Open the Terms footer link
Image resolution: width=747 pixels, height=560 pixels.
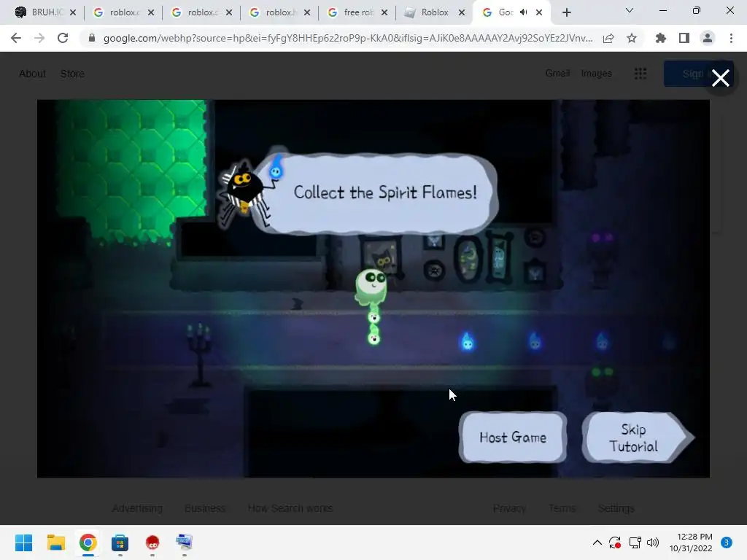coord(562,508)
